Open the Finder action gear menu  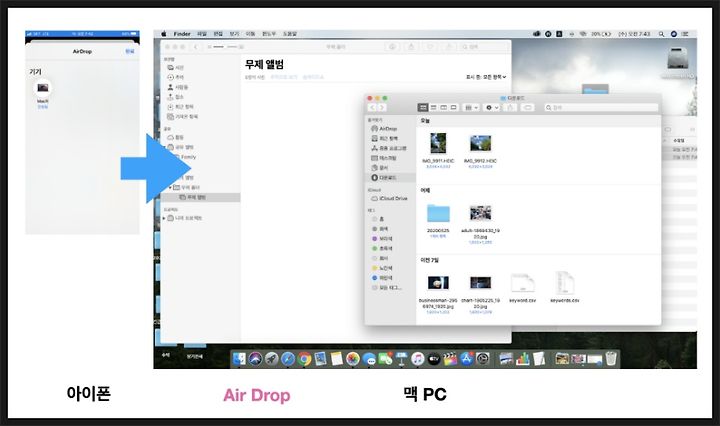[492, 107]
